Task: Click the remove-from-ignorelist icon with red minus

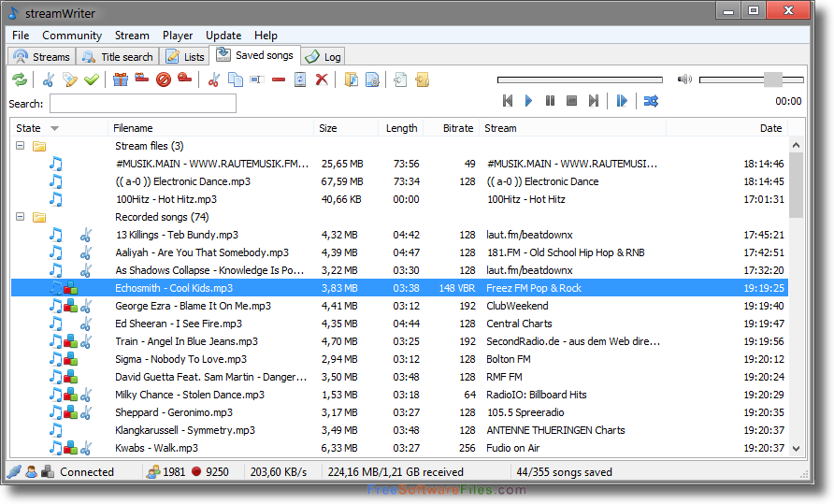Action: pos(184,79)
